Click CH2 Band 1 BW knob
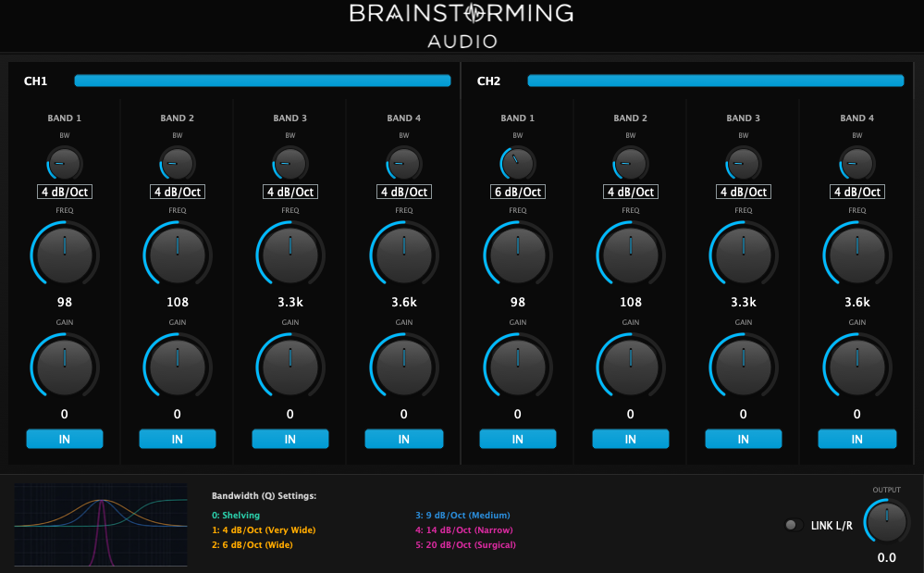924x573 pixels. 517,163
